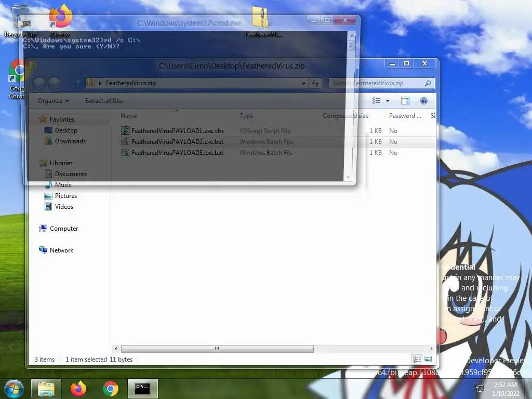Toggle the preview pane button
Image resolution: width=532 pixels, height=399 pixels.
[x=405, y=101]
